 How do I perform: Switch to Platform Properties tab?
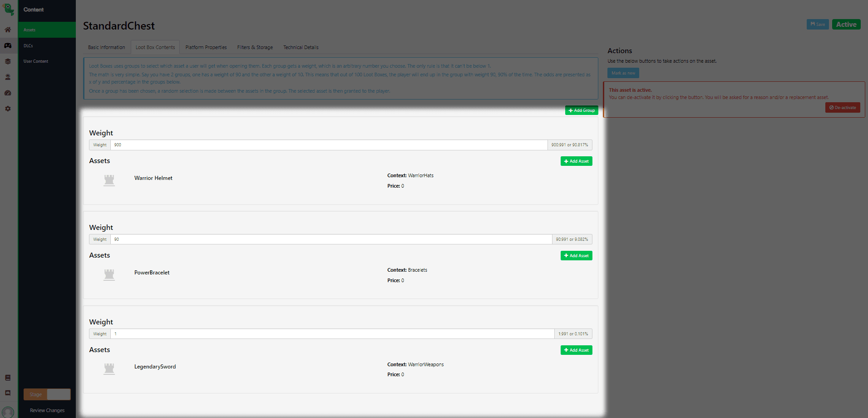(x=206, y=47)
